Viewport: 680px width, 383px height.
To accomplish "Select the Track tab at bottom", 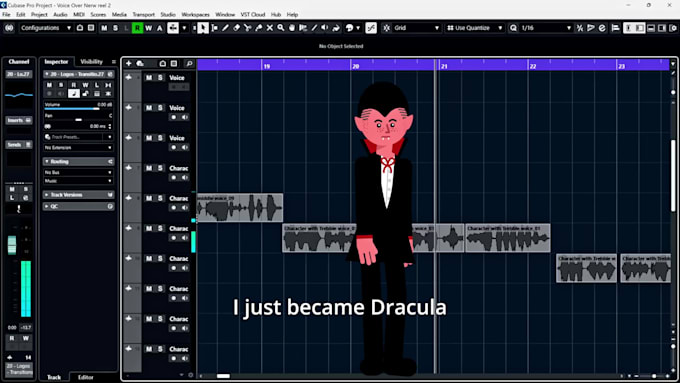I will click(x=54, y=377).
